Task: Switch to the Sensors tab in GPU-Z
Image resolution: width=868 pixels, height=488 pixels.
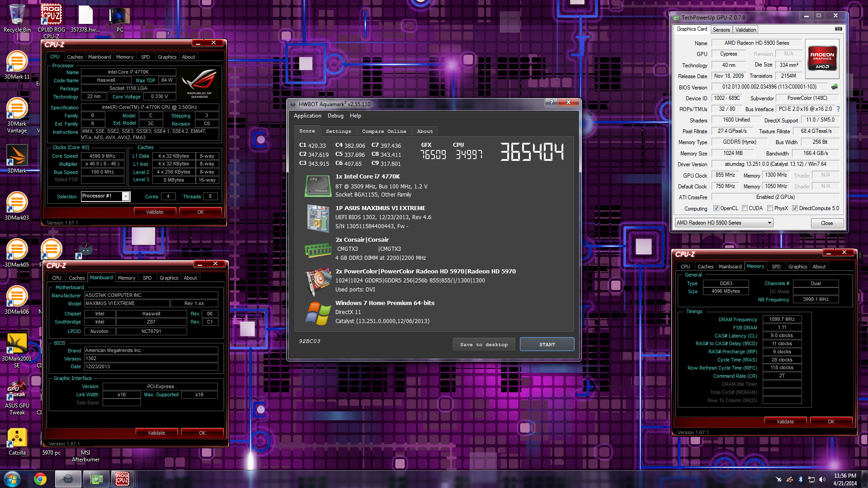Action: pyautogui.click(x=721, y=30)
